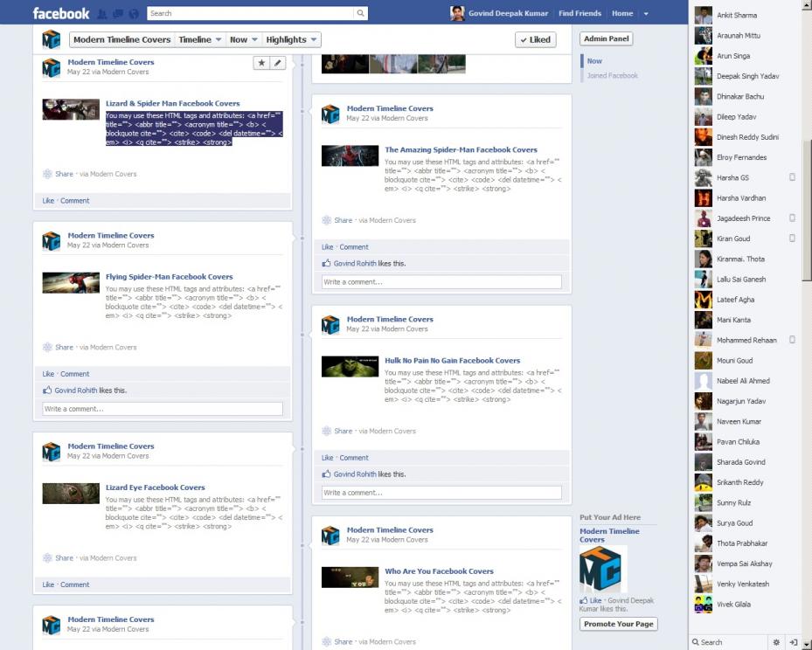Open messages icon in top bar

coord(118,13)
